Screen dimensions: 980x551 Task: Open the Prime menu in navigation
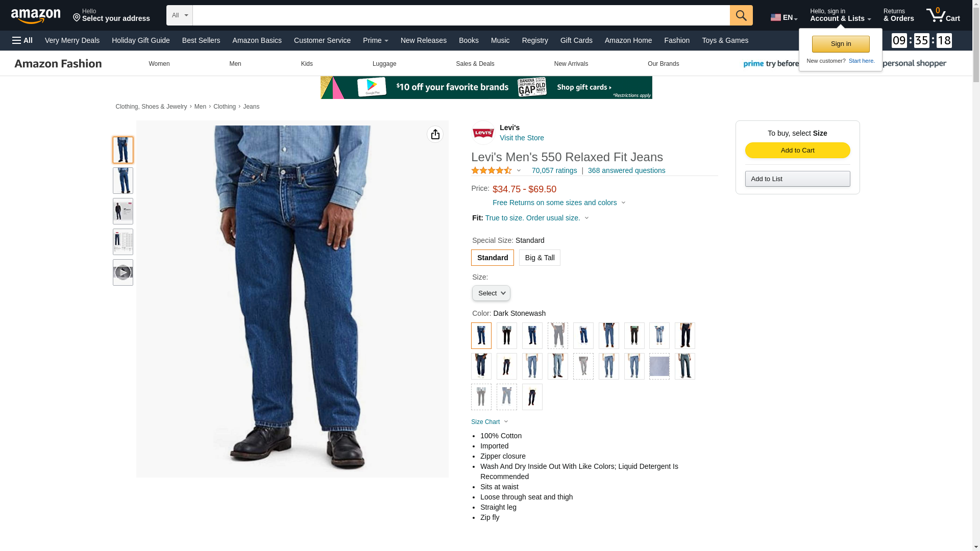tap(376, 40)
